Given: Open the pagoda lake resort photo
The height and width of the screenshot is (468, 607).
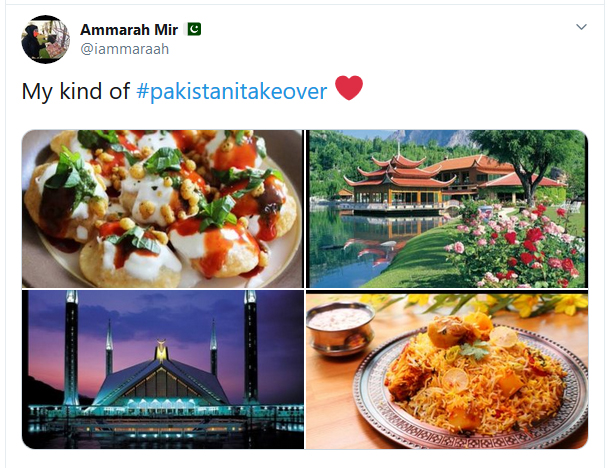Looking at the screenshot, I should 447,209.
